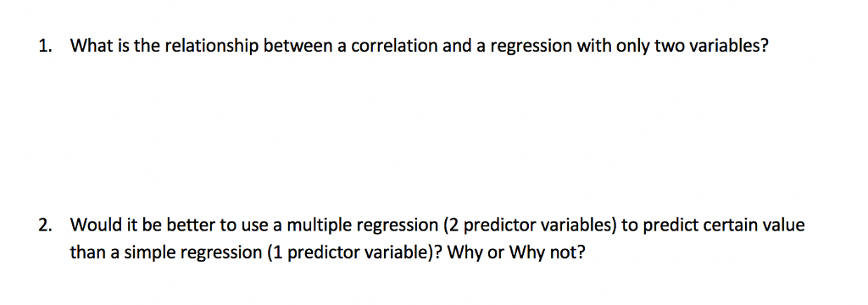The height and width of the screenshot is (305, 868).
Task: Click the list number 1 marker
Action: click(x=46, y=47)
